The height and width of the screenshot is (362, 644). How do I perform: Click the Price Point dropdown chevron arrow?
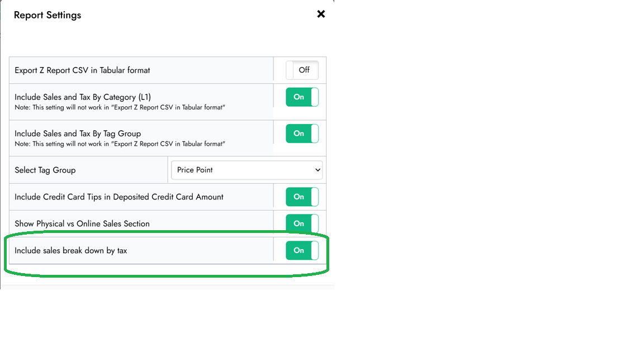click(x=318, y=170)
